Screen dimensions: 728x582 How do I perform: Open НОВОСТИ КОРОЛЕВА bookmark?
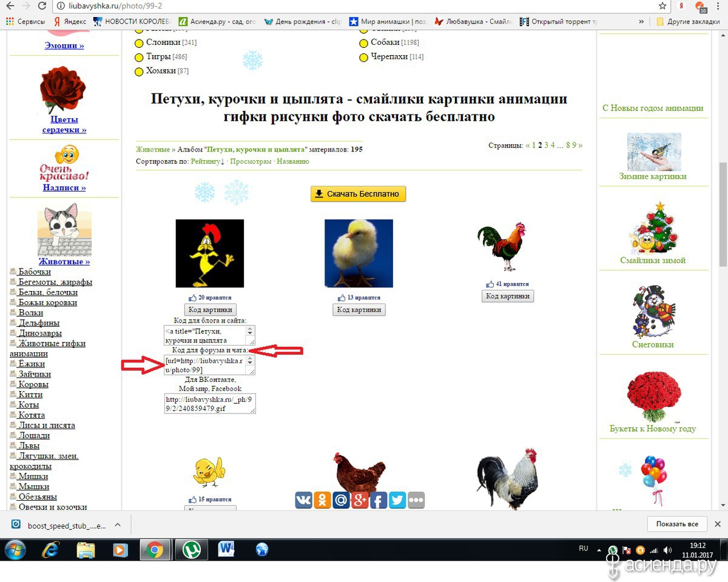(x=132, y=21)
